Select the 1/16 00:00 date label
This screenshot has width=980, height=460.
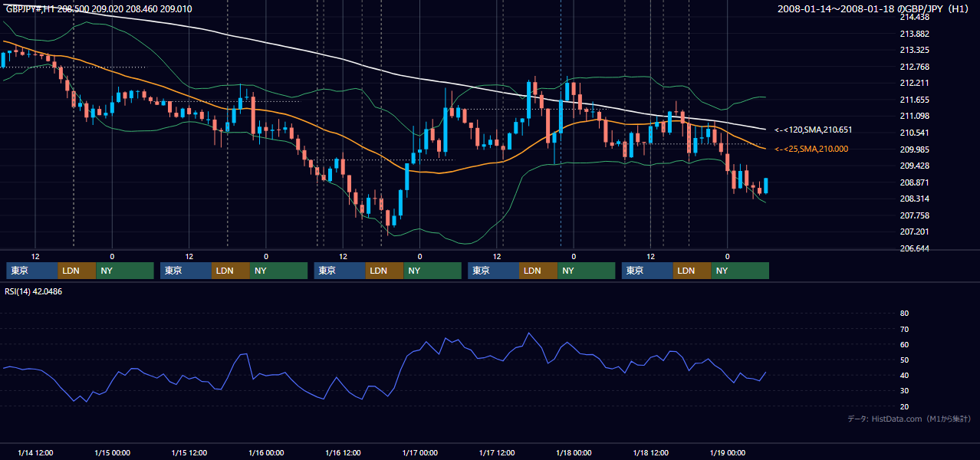[x=266, y=452]
